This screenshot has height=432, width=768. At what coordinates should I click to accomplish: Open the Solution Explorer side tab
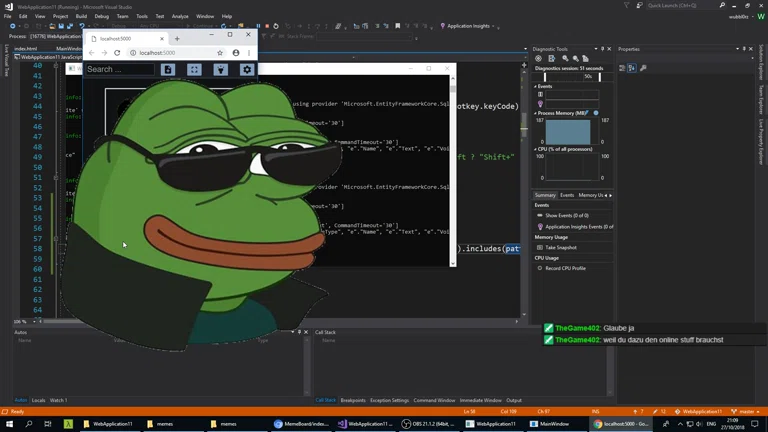[761, 62]
